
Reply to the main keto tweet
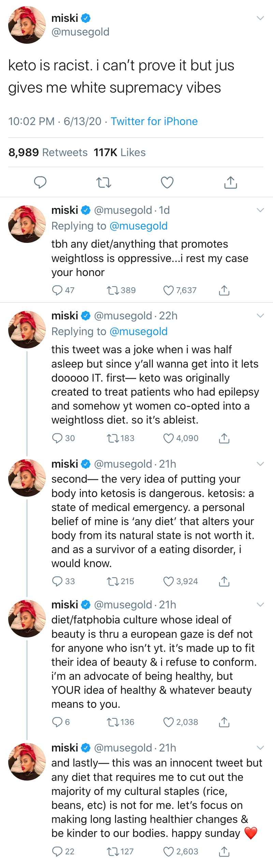tap(40, 183)
